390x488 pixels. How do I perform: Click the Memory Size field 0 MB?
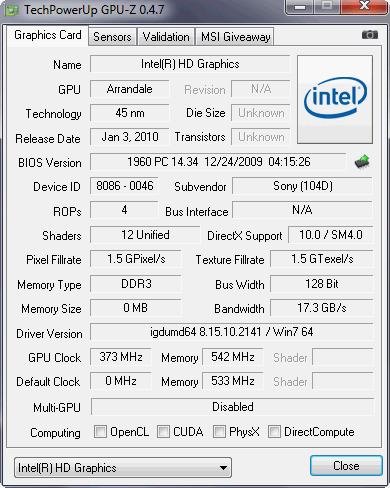click(x=136, y=308)
